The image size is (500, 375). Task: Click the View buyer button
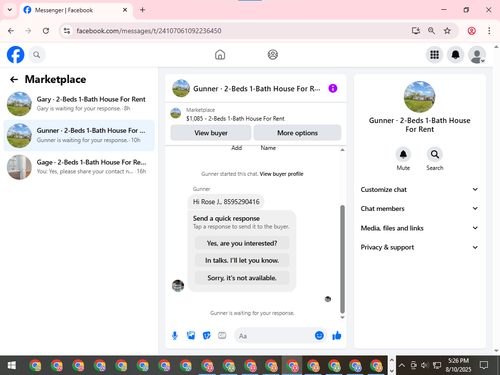(x=211, y=133)
